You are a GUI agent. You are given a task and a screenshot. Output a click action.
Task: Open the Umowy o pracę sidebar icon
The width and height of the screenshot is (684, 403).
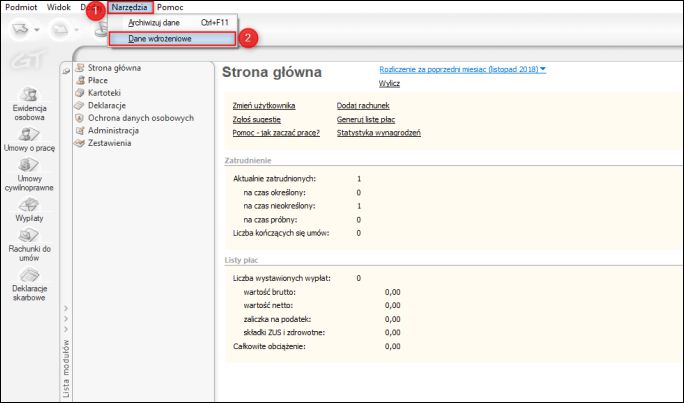click(x=29, y=134)
